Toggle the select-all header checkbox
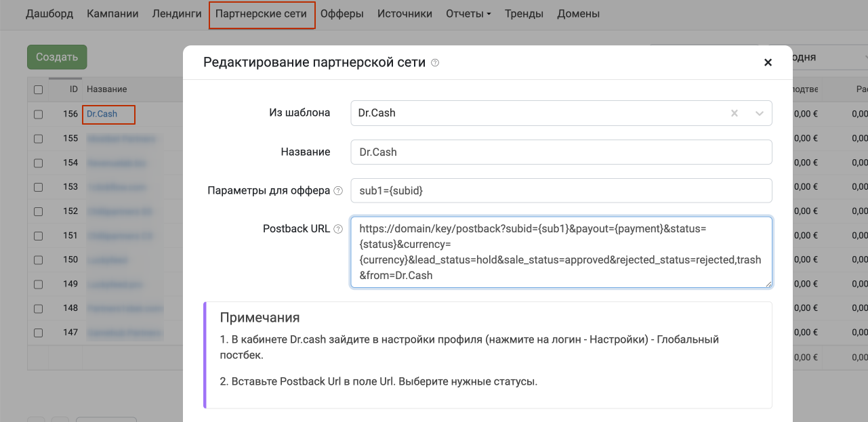 point(39,89)
